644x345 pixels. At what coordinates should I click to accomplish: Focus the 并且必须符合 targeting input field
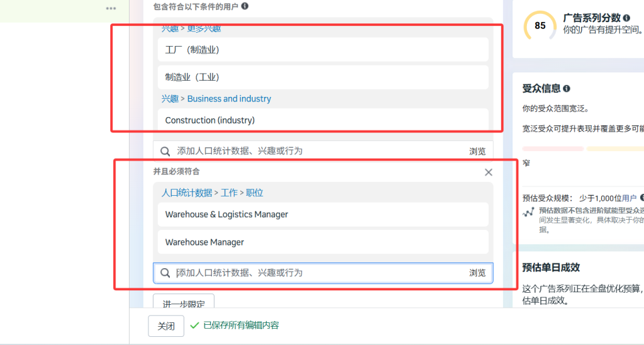pyautogui.click(x=314, y=273)
